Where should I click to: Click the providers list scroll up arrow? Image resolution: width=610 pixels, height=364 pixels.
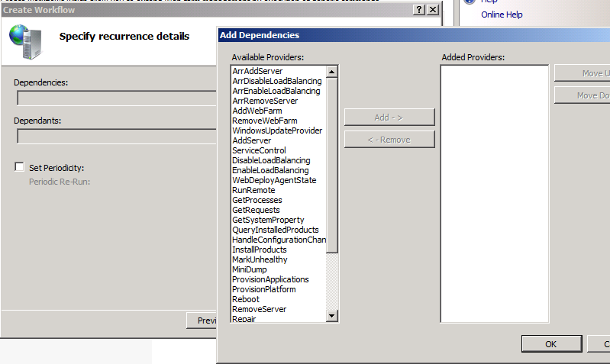[x=332, y=72]
